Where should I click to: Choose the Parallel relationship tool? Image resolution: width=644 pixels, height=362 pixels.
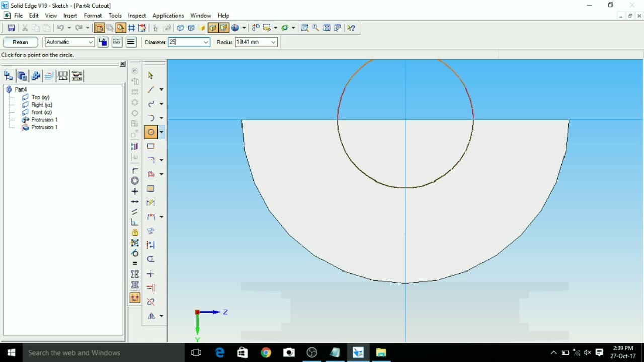pos(135,212)
